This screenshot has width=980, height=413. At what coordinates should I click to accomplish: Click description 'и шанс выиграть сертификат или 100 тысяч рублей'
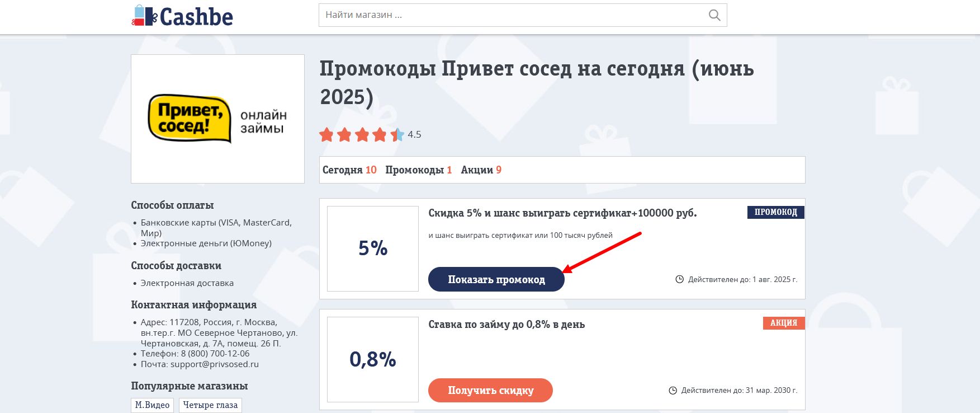coord(520,236)
